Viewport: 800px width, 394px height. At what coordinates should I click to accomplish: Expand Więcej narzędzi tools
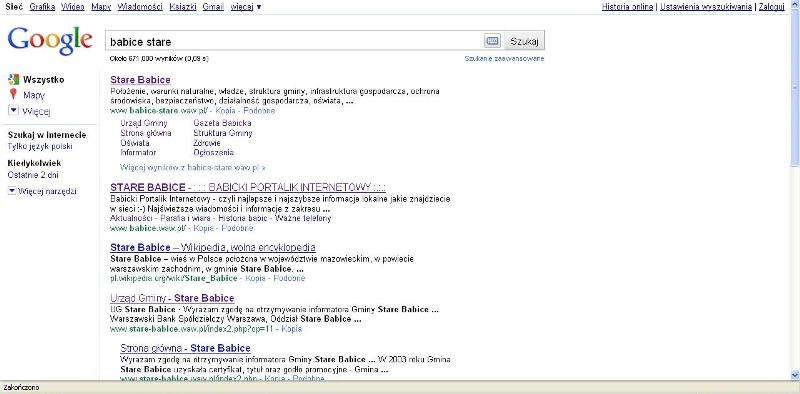42,191
